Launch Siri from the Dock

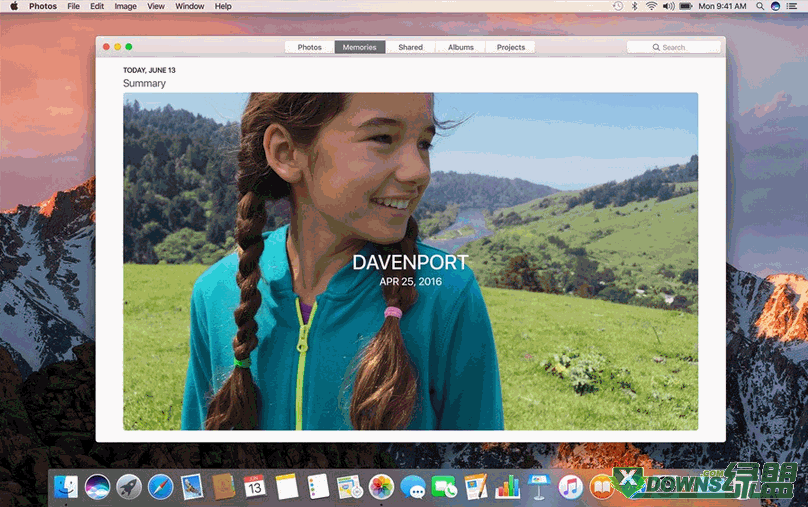pyautogui.click(x=97, y=486)
